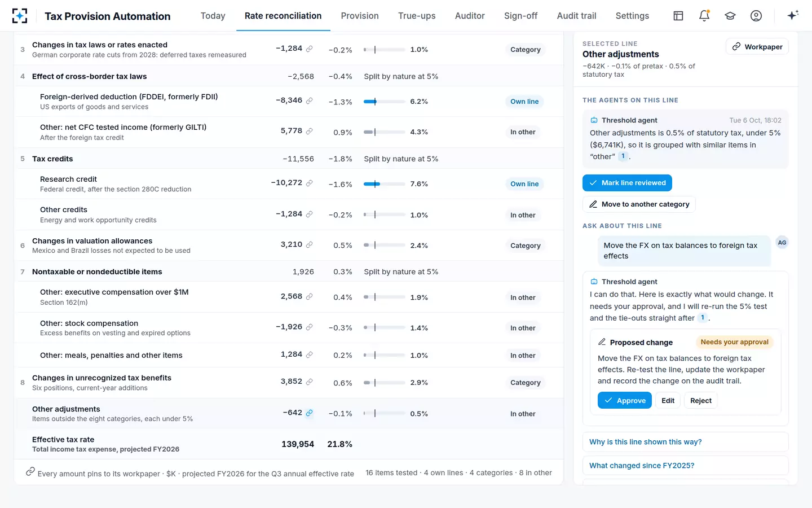Go to the Audit trail tab
This screenshot has height=508, width=812.
click(576, 16)
